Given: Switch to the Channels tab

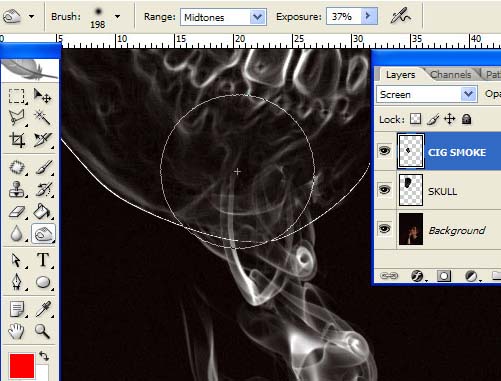Looking at the screenshot, I should [450, 75].
